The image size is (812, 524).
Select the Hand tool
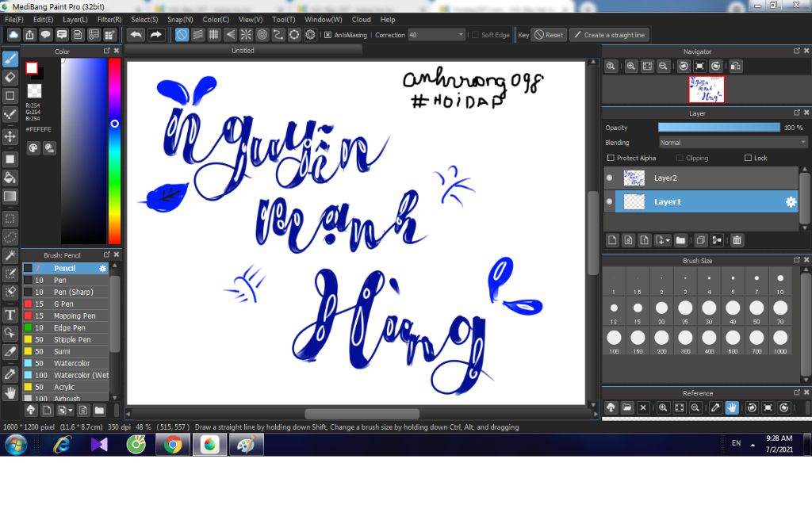coord(10,392)
